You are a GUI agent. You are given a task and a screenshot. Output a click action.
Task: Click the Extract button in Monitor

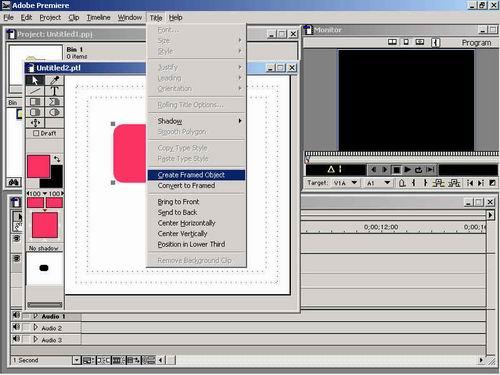pyautogui.click(x=454, y=183)
